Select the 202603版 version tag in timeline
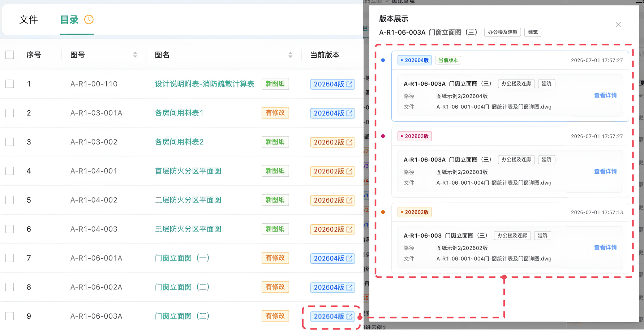644x332 pixels. pos(415,136)
